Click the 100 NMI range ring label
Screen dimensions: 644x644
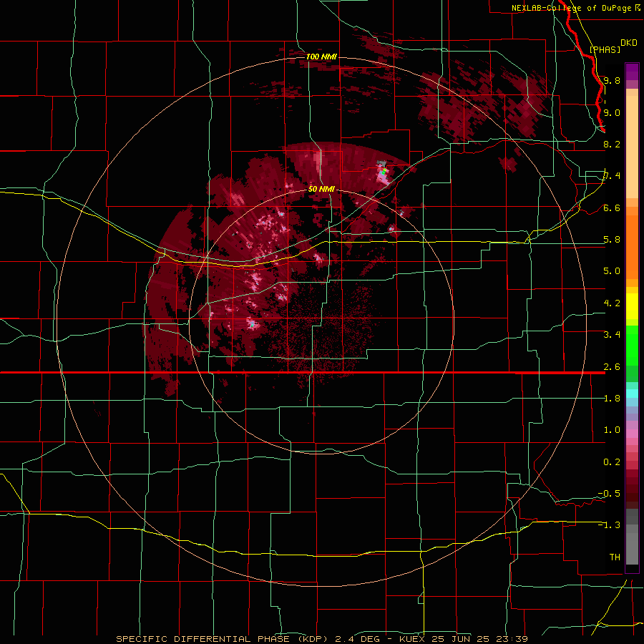pos(321,57)
